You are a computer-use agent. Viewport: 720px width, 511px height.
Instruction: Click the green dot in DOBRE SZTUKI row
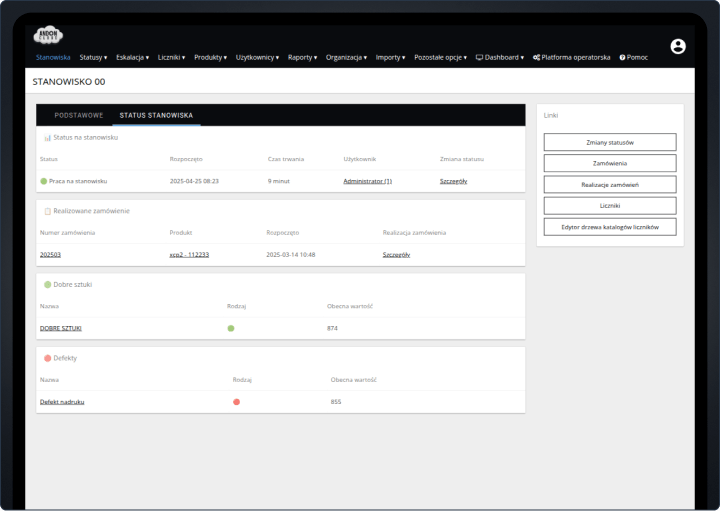pos(231,328)
